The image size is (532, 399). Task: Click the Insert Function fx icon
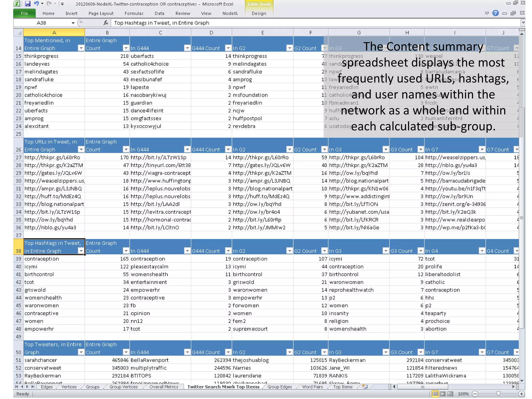pyautogui.click(x=106, y=23)
